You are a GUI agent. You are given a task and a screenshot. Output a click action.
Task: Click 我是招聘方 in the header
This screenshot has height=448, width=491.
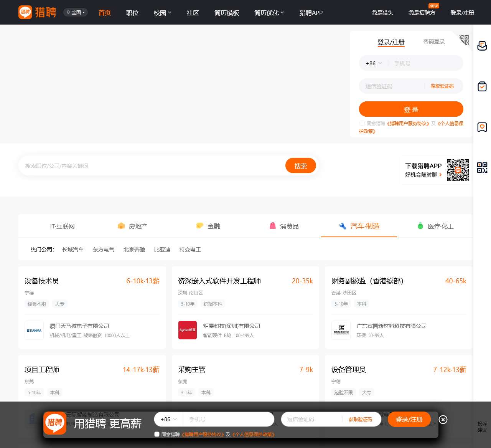[422, 13]
